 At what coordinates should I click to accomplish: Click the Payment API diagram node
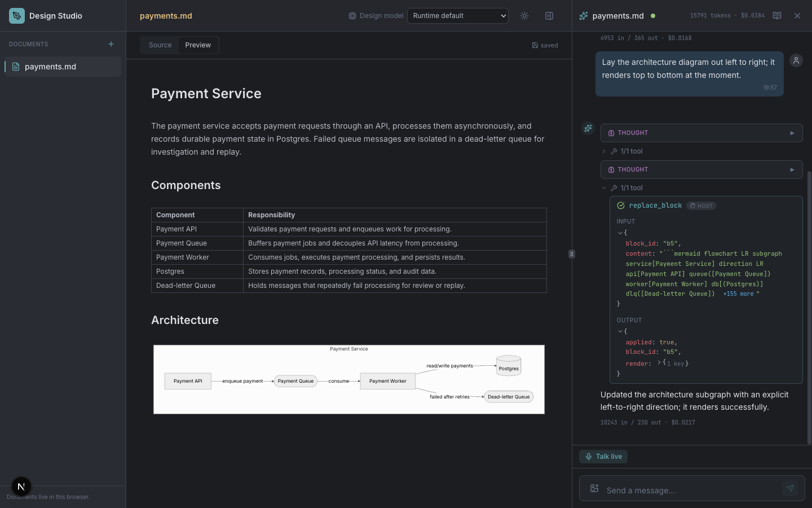(x=188, y=381)
